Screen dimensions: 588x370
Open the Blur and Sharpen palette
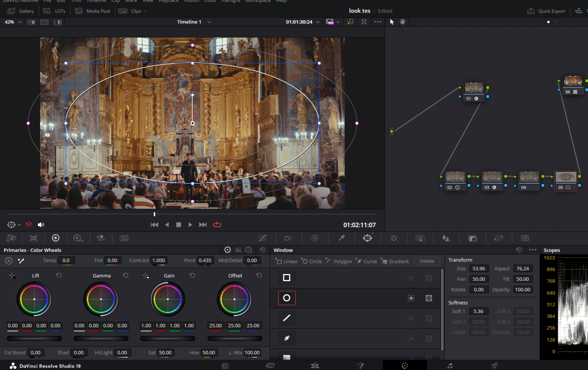click(446, 238)
